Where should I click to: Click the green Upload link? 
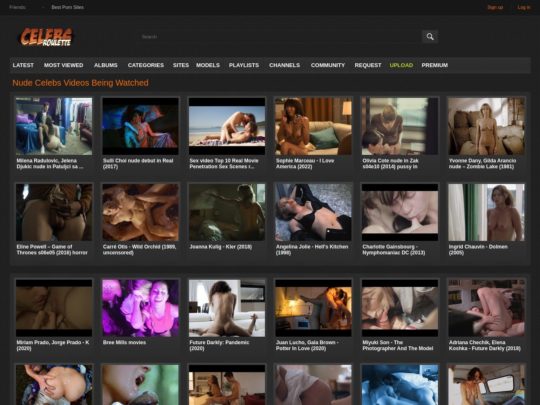click(x=401, y=65)
